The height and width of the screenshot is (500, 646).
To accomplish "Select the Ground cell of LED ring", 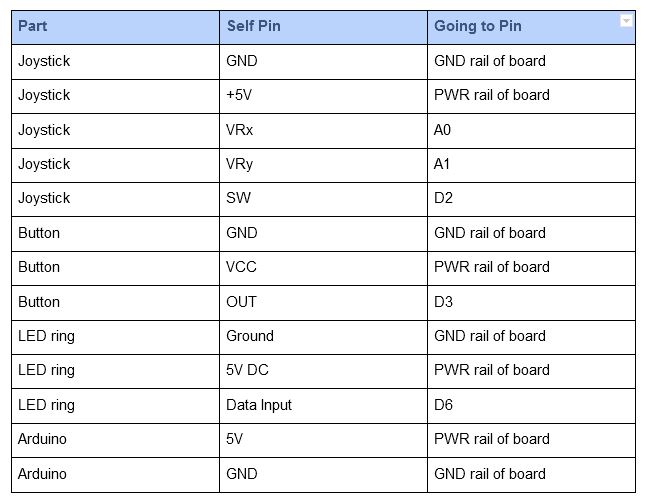I will point(250,336).
